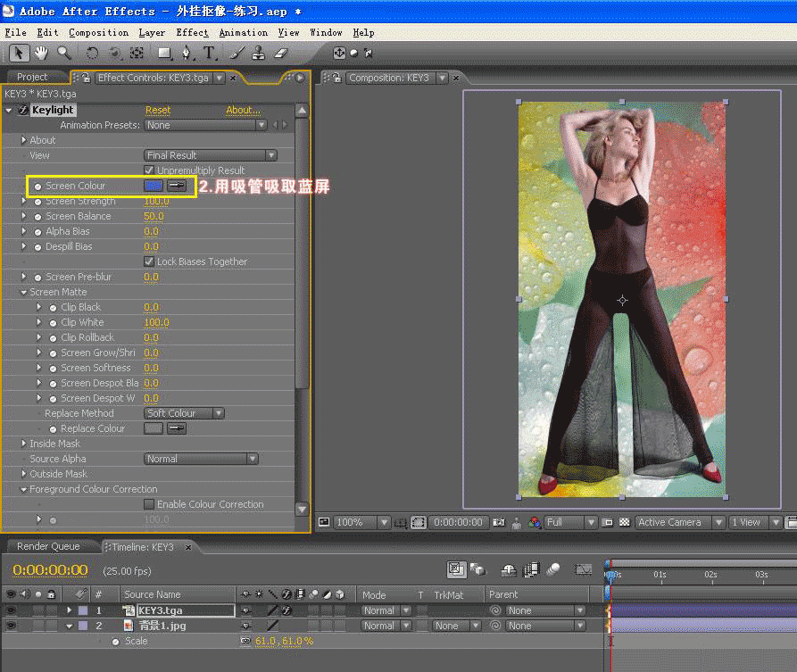The height and width of the screenshot is (672, 797).
Task: Collapse the Screen Matte section
Action: (x=23, y=292)
